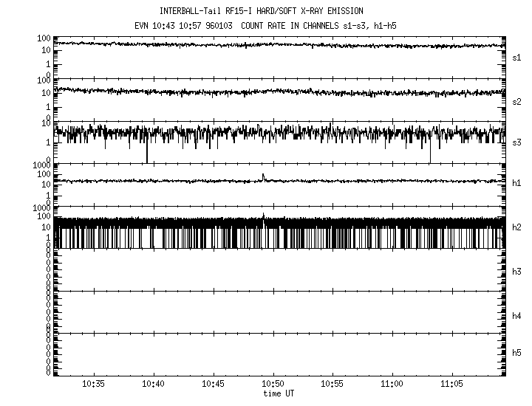The width and height of the screenshot is (532, 406).
Task: Click the 10:40 time tick label
Action: click(x=154, y=385)
